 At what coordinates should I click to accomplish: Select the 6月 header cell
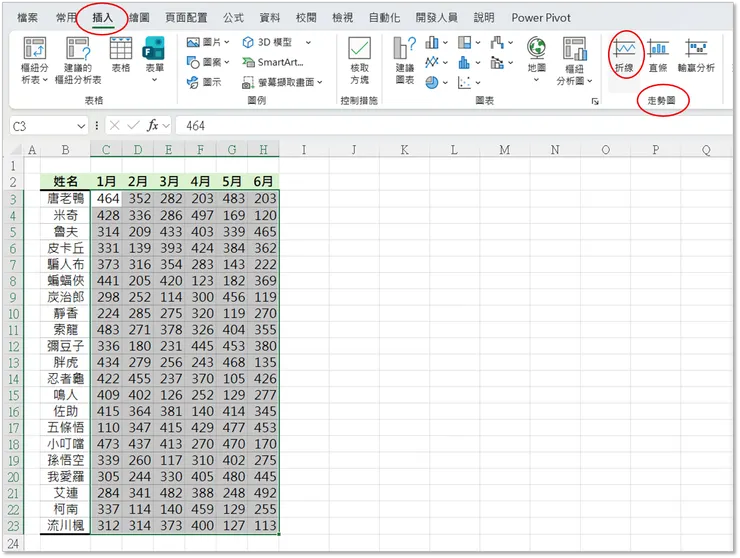(x=263, y=181)
